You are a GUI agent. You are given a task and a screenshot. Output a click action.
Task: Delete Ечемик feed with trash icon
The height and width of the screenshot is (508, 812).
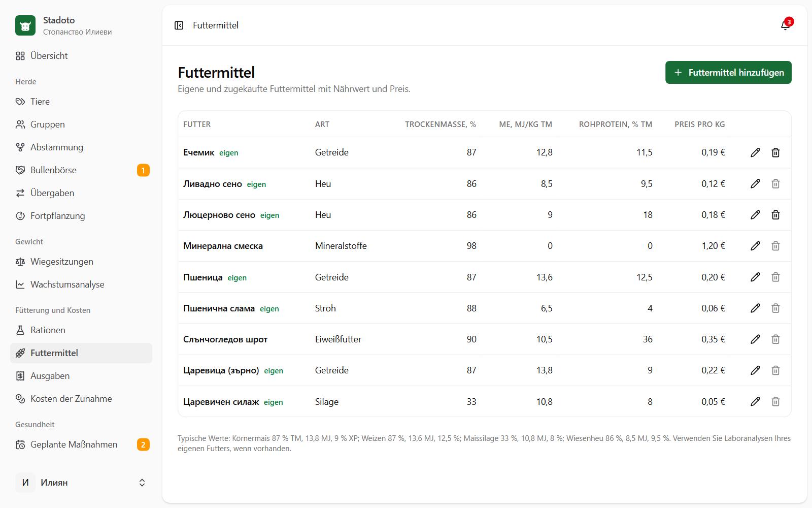[775, 152]
